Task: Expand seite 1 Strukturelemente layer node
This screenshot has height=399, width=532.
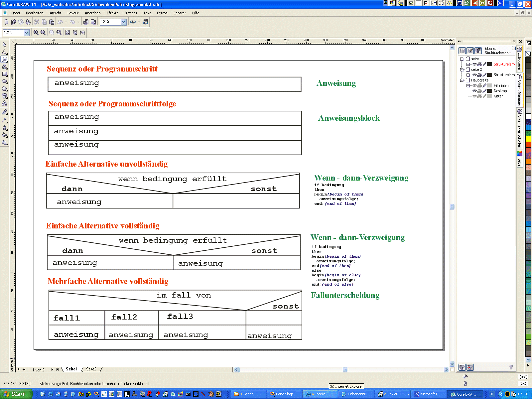Action: tap(468, 64)
